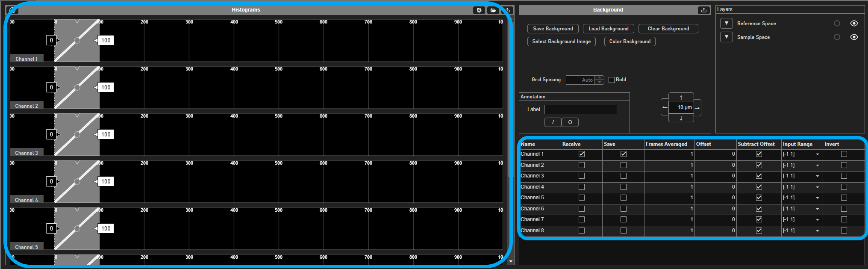Click Channel 1 histogram midpoint handle
This screenshot has width=868, height=269.
tap(77, 40)
